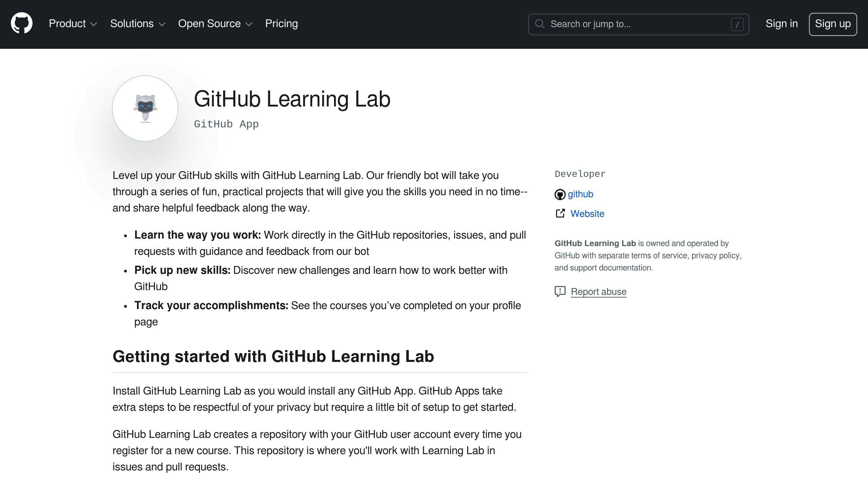Click the Report abuse icon
Viewport: 868px width, 488px height.
(559, 291)
